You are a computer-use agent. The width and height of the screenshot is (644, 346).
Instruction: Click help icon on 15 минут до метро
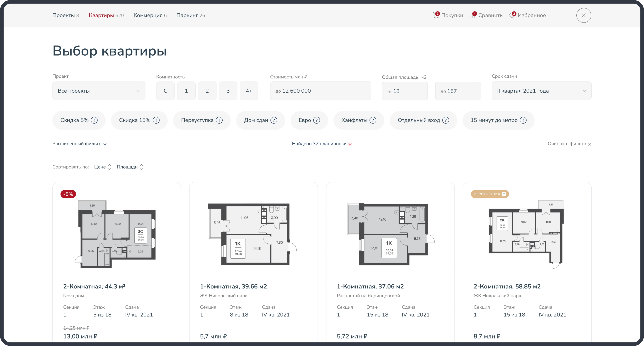[523, 120]
